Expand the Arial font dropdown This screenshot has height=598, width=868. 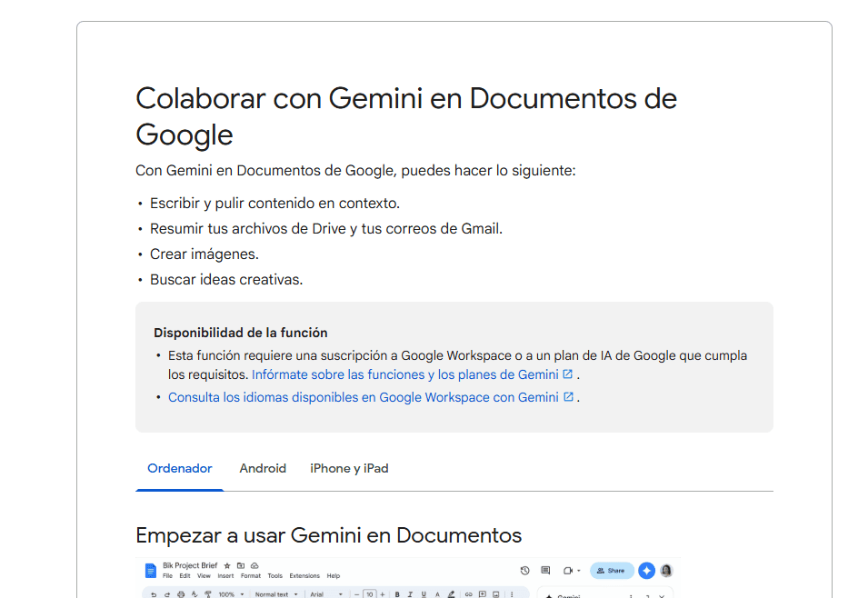point(326,594)
